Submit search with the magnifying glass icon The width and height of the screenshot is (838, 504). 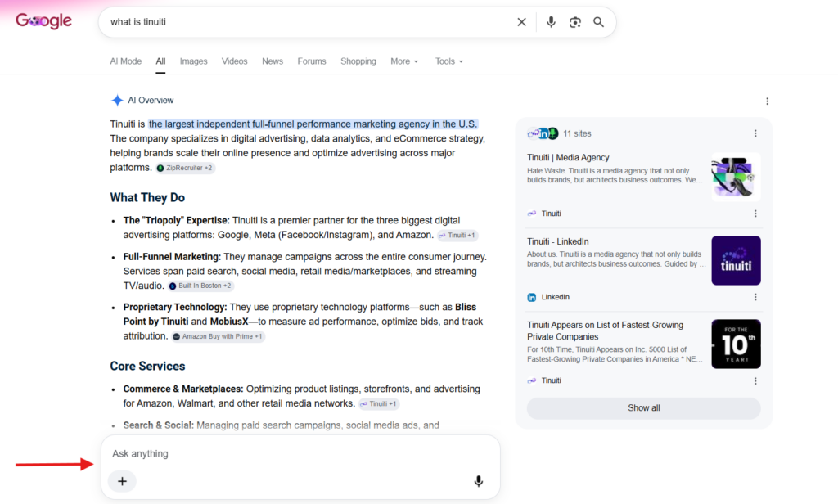598,22
